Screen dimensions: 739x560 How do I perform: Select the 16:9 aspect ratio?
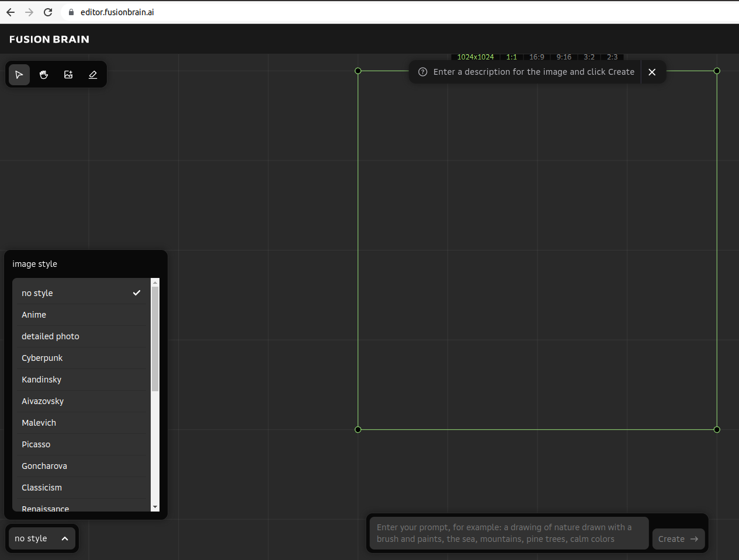click(537, 57)
